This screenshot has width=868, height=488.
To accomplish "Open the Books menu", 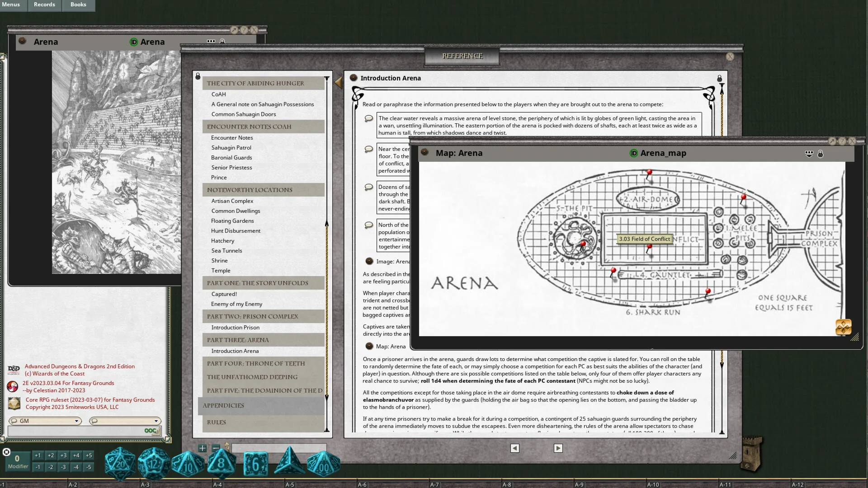I will (x=78, y=5).
